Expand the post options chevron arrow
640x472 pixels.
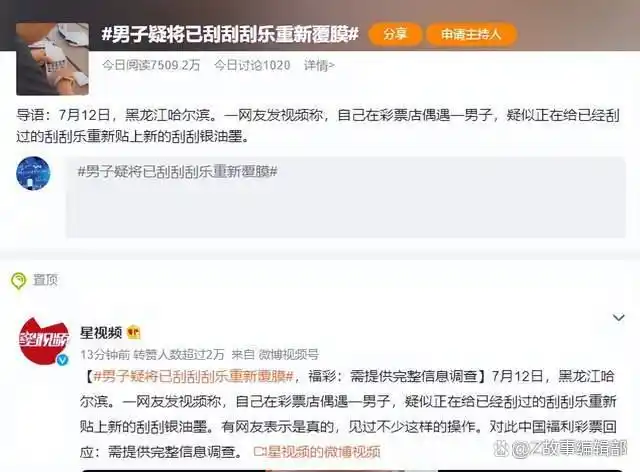(x=619, y=317)
